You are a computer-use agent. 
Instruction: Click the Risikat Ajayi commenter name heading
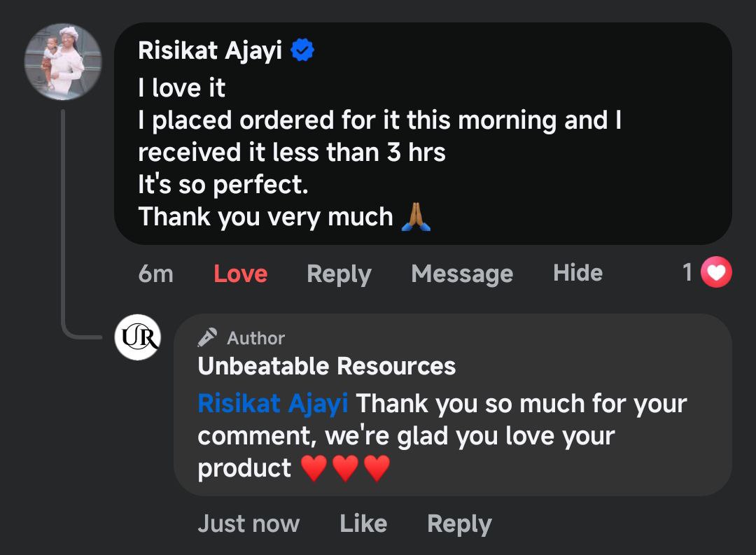[210, 50]
